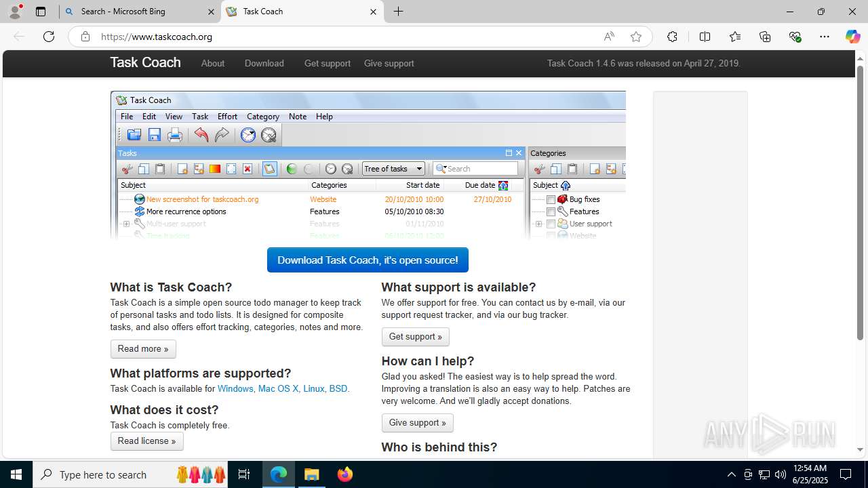The width and height of the screenshot is (868, 488).
Task: Open Copilot sidebar icon
Action: tap(852, 37)
